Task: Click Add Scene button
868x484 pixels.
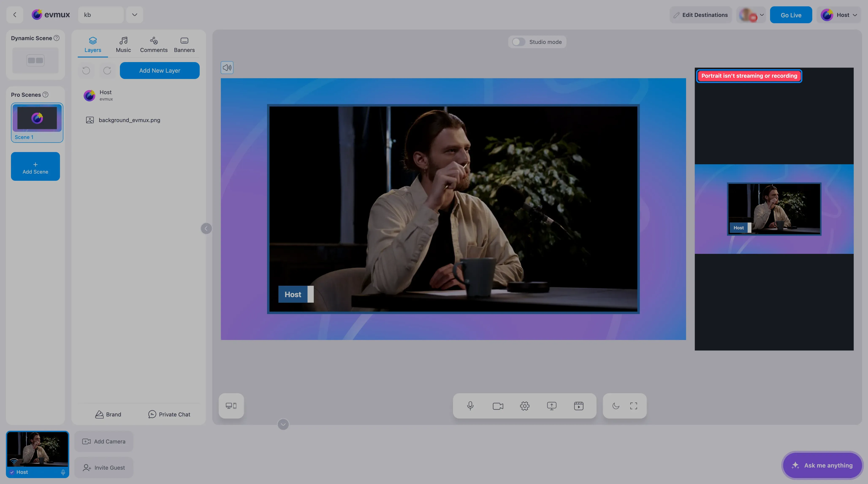Action: tap(35, 166)
